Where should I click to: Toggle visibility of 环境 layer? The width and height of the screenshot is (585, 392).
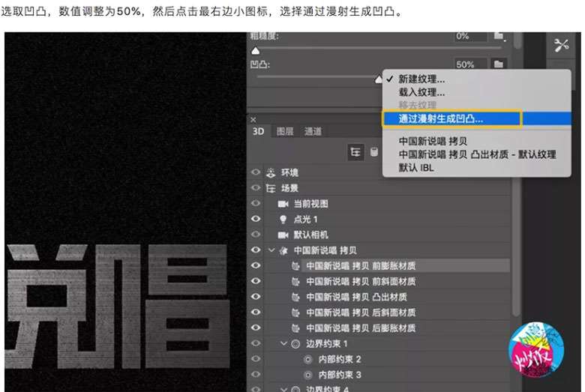(x=256, y=172)
